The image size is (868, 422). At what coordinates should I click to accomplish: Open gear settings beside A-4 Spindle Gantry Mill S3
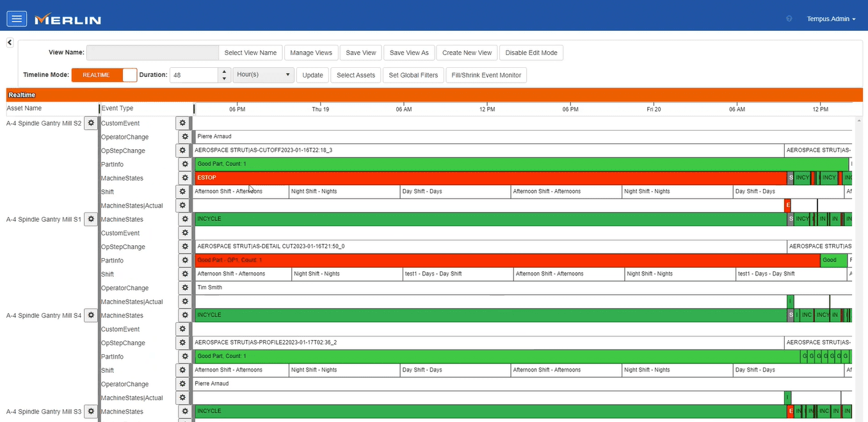click(90, 412)
